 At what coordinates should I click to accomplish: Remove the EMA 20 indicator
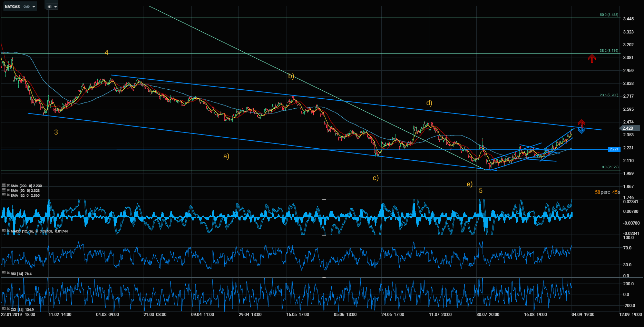pos(8,195)
